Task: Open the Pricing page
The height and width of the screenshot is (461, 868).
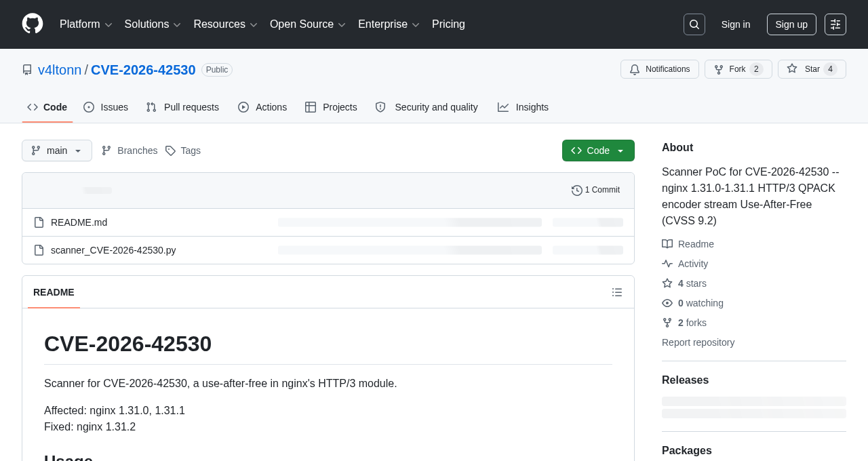Action: coord(448,24)
